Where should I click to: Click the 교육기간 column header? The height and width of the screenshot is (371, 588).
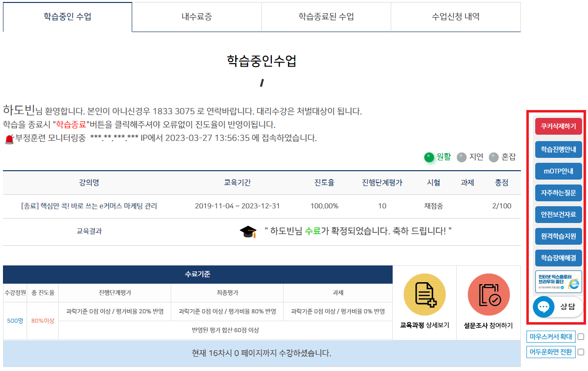click(237, 183)
